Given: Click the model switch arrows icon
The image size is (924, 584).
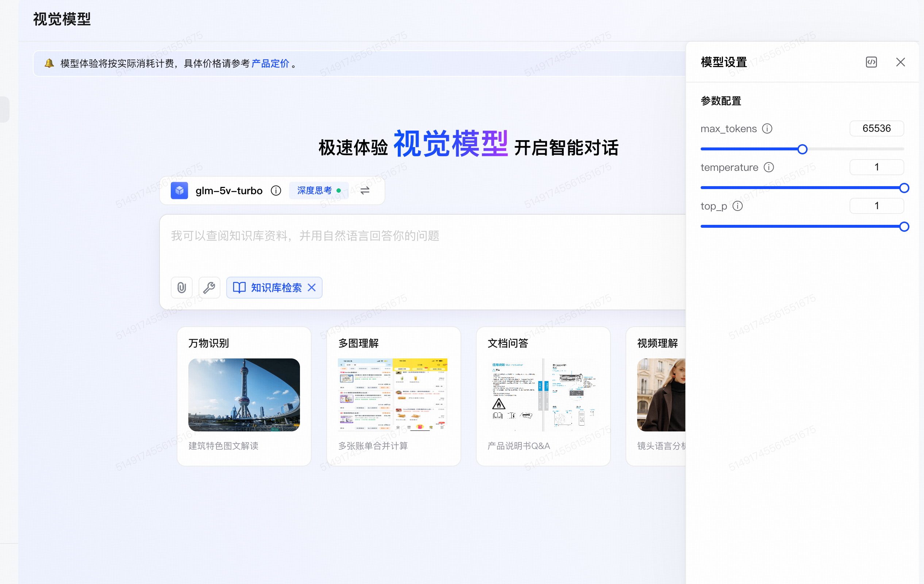Looking at the screenshot, I should [365, 190].
